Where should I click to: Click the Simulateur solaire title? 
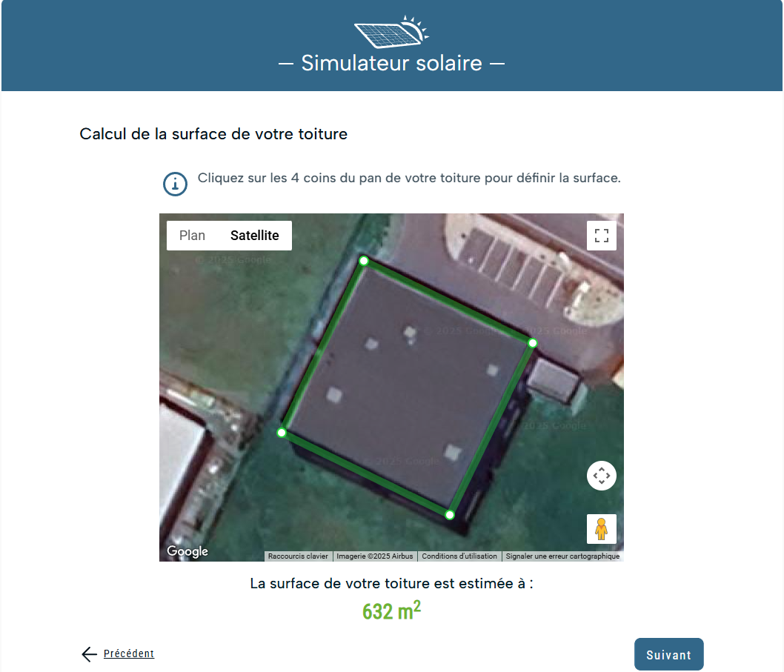click(391, 63)
